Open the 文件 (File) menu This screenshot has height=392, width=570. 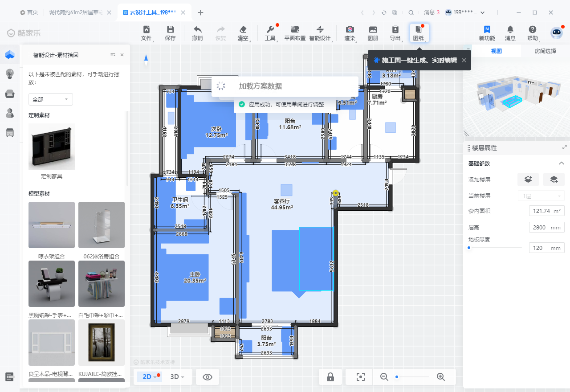(x=147, y=33)
